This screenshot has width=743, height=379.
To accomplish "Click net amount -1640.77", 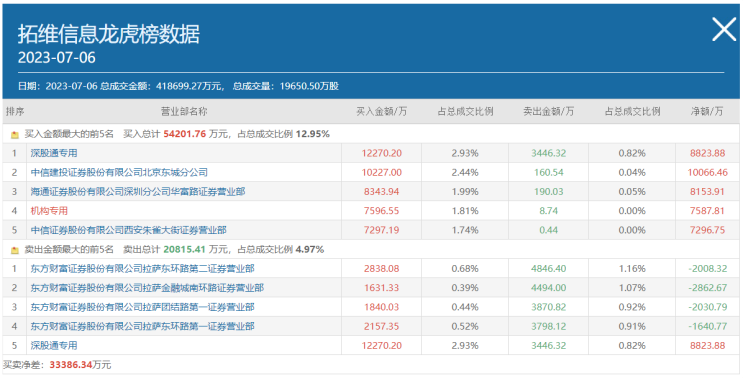I will click(x=707, y=326).
